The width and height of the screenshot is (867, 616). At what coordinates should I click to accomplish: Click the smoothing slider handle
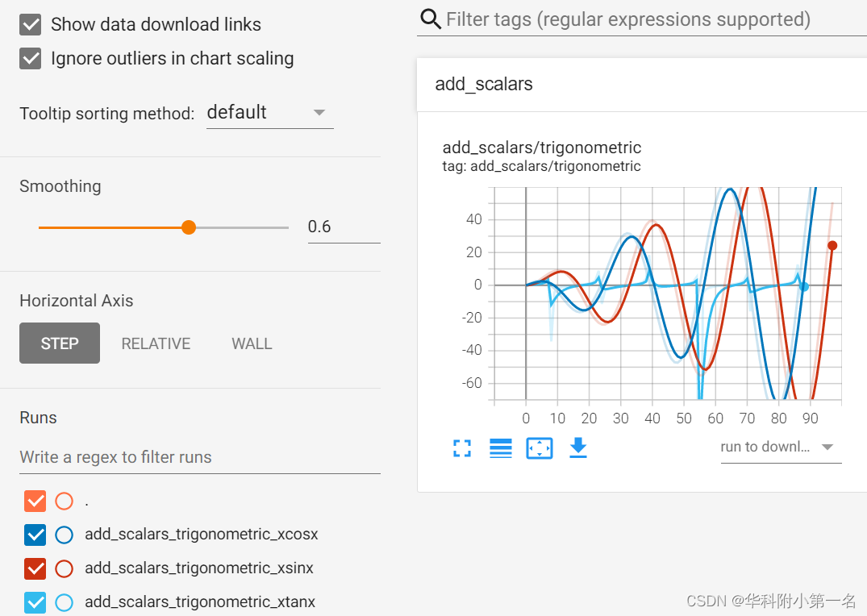point(188,227)
